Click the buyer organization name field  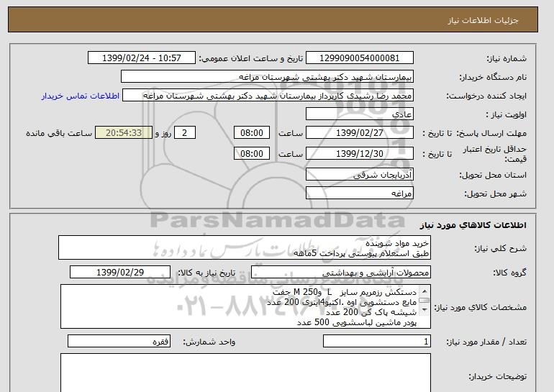pyautogui.click(x=277, y=77)
